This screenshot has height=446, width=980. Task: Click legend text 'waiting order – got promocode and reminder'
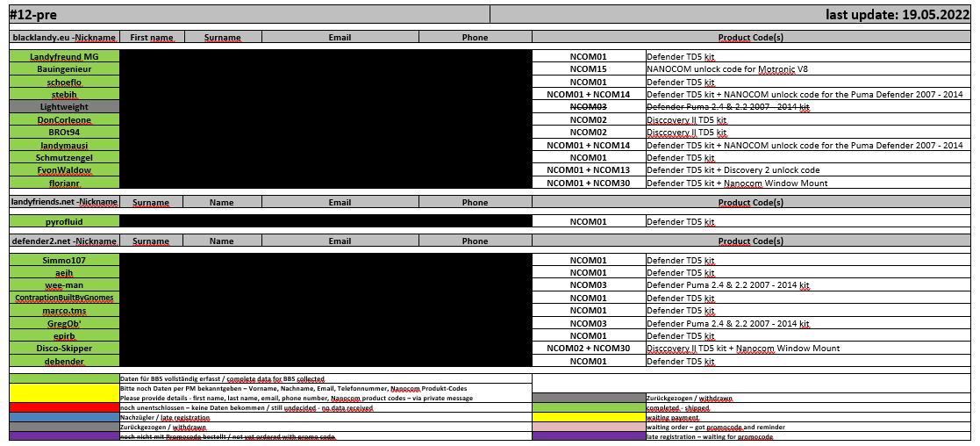click(x=716, y=427)
